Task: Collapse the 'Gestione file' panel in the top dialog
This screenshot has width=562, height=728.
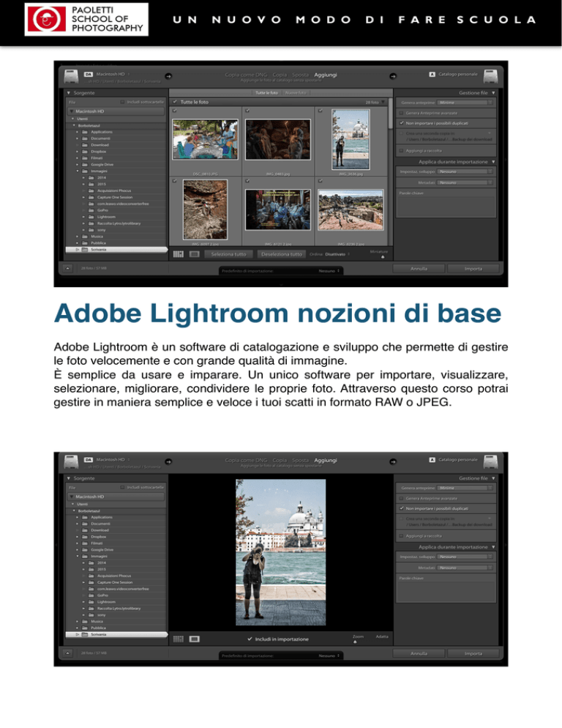Action: coord(493,93)
